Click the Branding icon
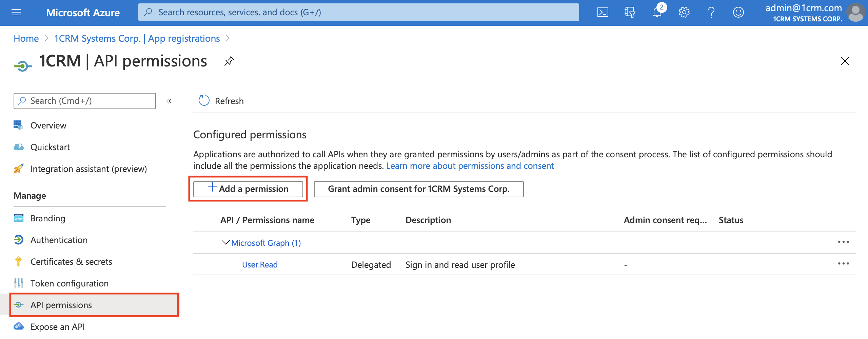 pyautogui.click(x=18, y=218)
